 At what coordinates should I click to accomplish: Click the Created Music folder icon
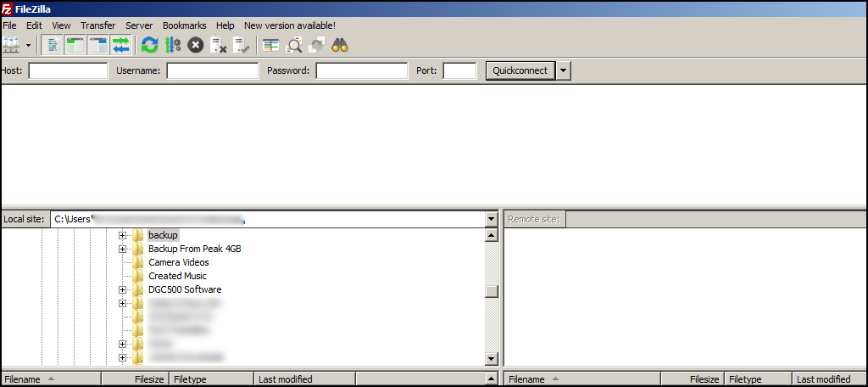138,276
